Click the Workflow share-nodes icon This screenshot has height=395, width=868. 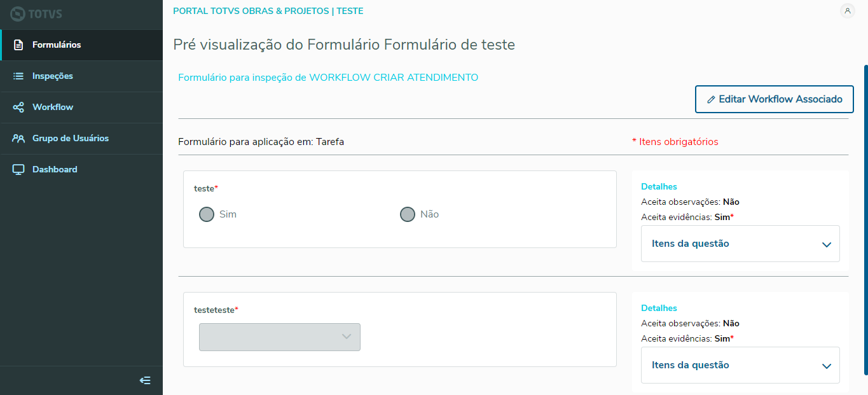18,107
